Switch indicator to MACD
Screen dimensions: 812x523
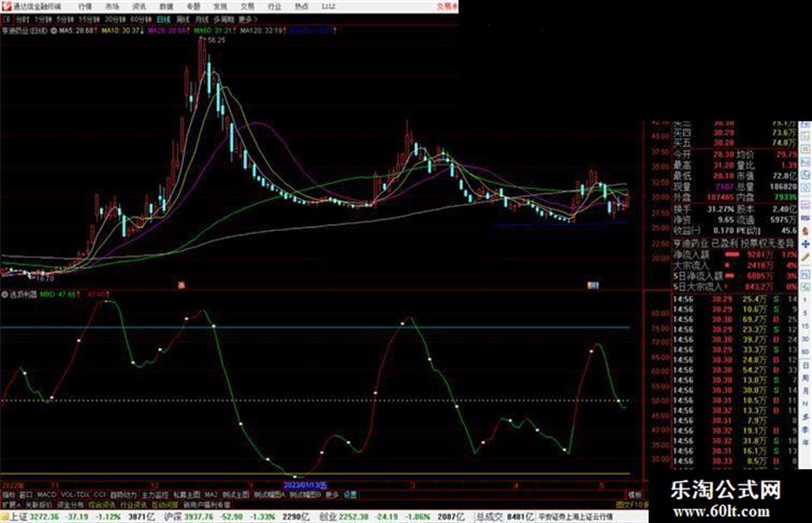pos(46,495)
